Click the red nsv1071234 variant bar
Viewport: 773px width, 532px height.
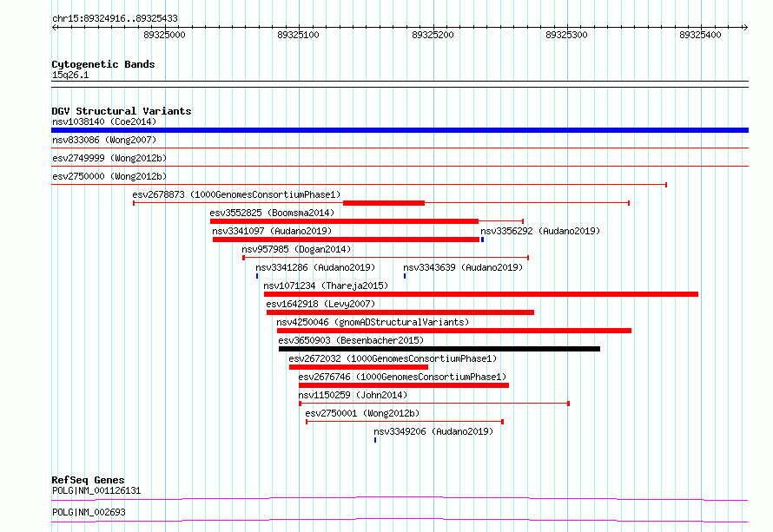(481, 294)
